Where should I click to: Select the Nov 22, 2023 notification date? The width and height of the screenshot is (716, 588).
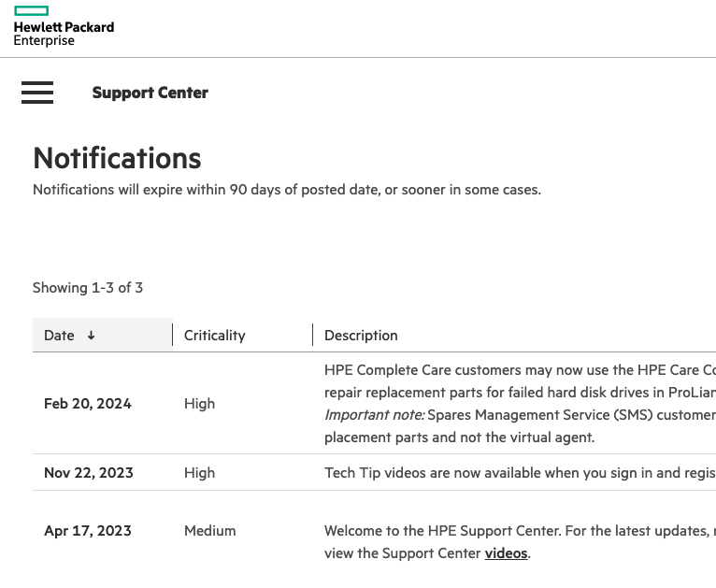click(x=89, y=473)
